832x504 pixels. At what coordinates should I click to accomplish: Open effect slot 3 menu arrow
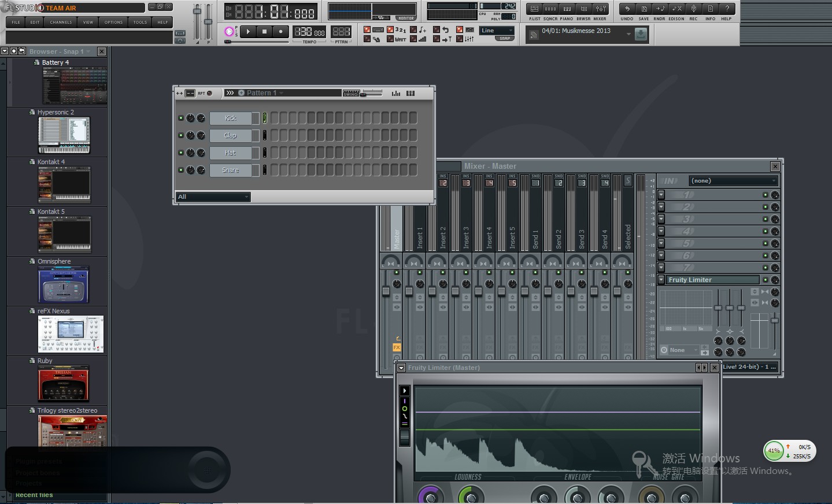661,219
